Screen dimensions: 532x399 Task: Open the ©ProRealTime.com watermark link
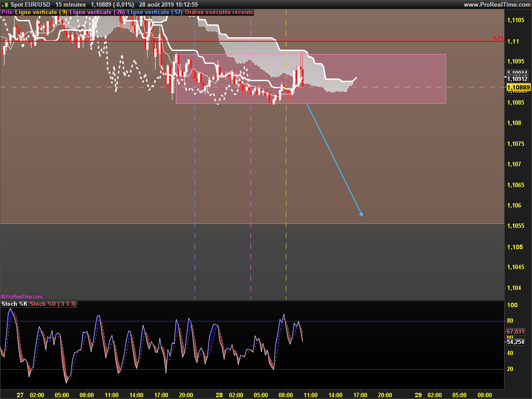pyautogui.click(x=22, y=297)
